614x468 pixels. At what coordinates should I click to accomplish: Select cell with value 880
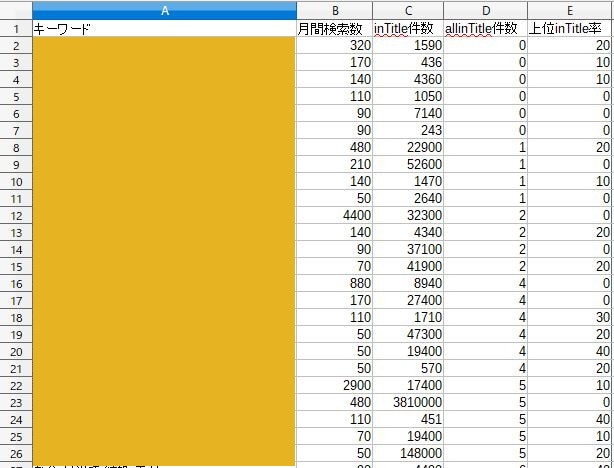point(334,283)
